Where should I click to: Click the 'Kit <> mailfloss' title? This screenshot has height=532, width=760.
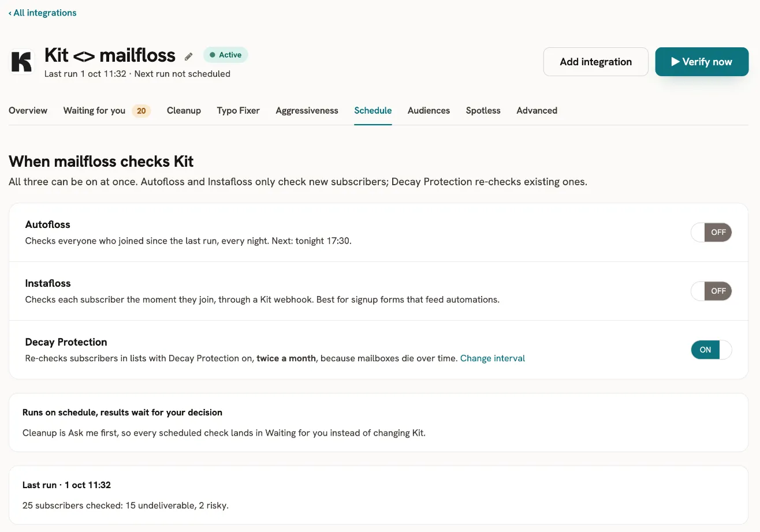click(110, 55)
